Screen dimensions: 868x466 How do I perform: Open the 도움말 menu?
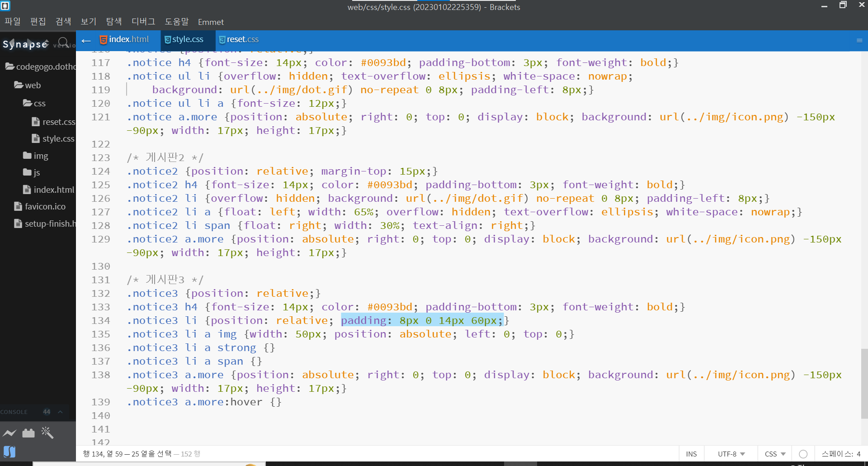(177, 22)
